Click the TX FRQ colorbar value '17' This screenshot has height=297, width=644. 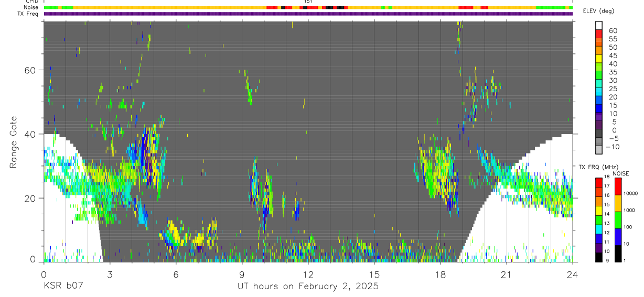point(607,186)
